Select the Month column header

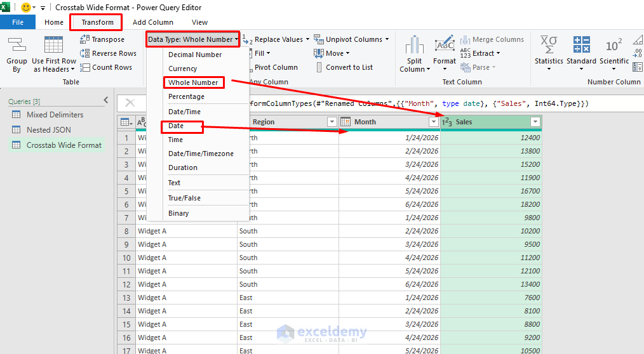coord(389,122)
